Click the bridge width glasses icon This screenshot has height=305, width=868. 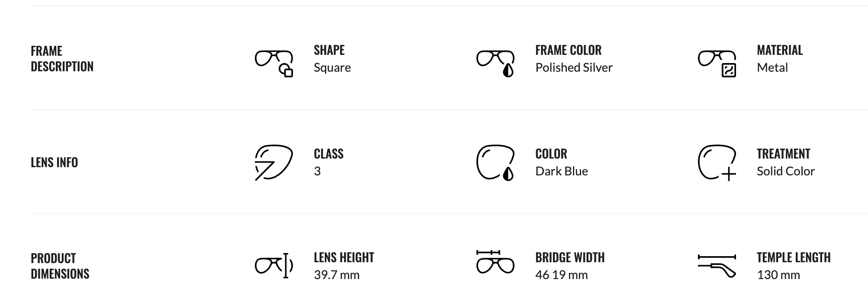[495, 262]
